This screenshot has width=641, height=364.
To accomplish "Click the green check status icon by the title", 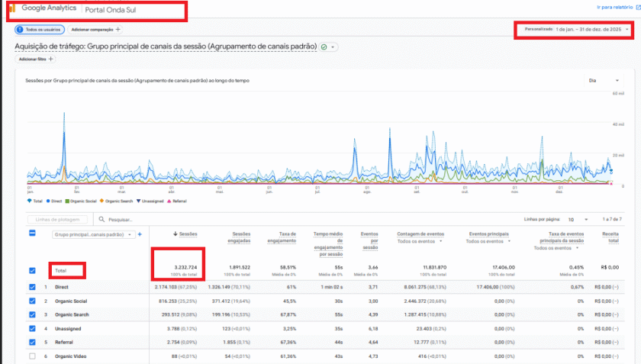I will [324, 47].
